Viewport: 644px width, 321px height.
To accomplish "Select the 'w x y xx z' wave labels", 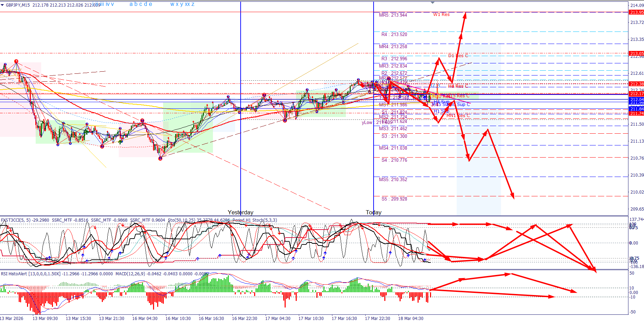I will click(182, 4).
